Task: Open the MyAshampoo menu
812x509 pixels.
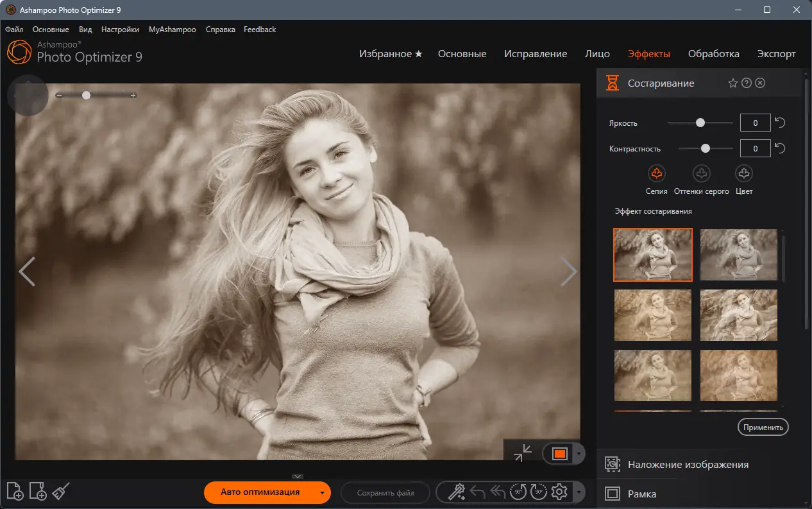Action: point(173,30)
